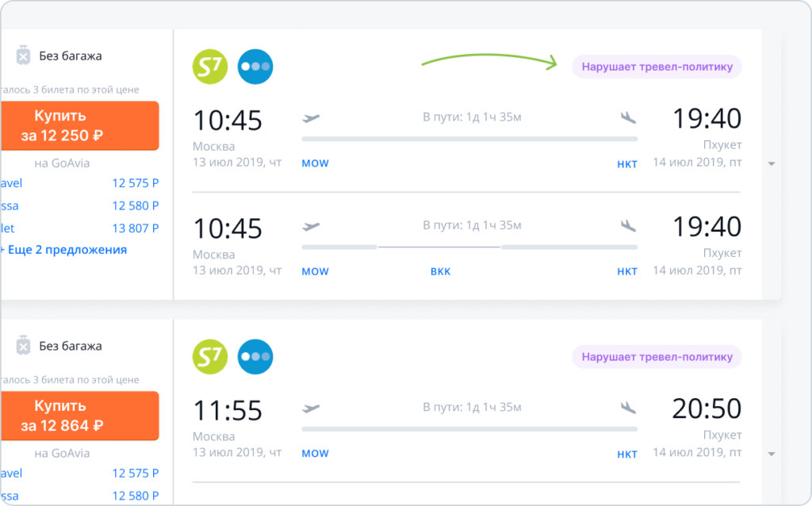Show more offers via 'Еще 2 предложения'
812x506 pixels.
coord(64,250)
